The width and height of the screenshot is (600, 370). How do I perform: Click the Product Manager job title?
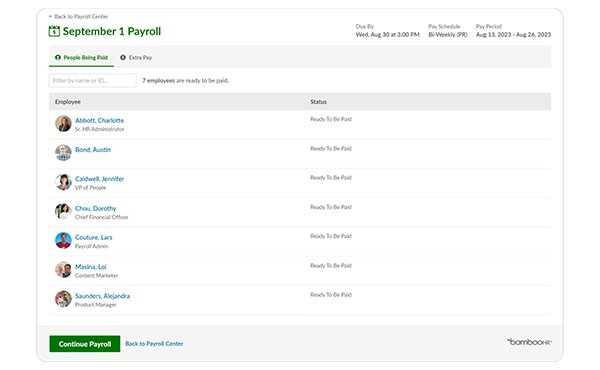click(x=96, y=305)
